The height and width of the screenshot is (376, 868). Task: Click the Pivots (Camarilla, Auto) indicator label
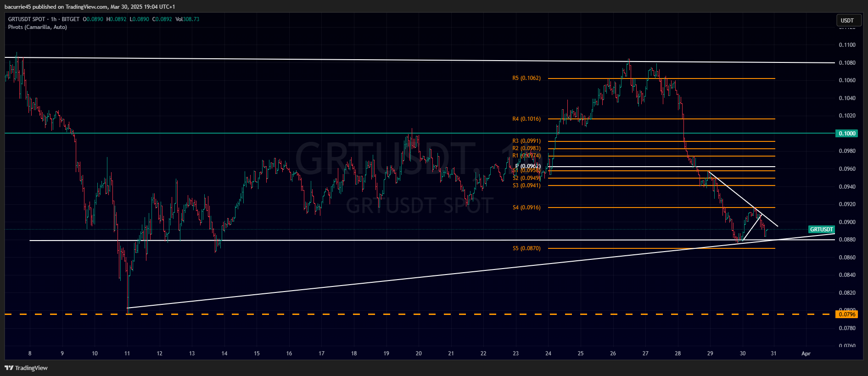38,27
